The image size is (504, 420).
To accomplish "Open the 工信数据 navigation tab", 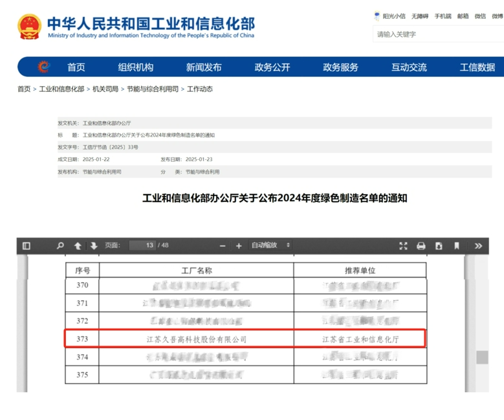I will (x=477, y=67).
